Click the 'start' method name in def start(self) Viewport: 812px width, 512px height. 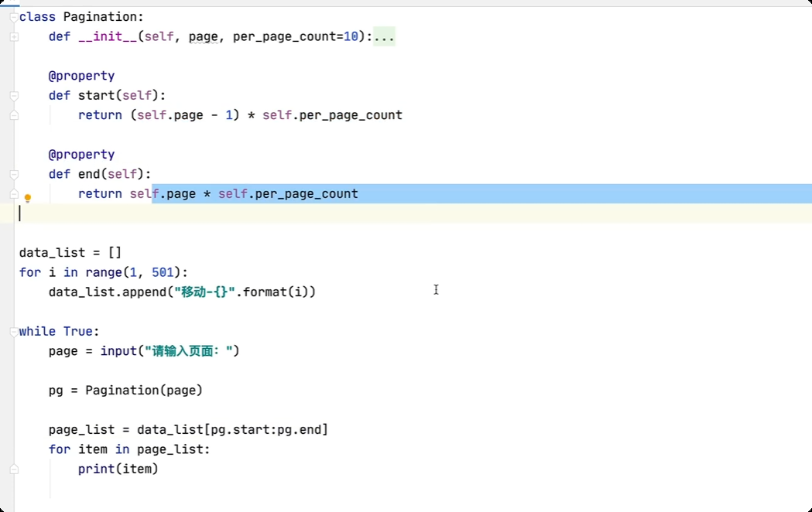point(96,96)
